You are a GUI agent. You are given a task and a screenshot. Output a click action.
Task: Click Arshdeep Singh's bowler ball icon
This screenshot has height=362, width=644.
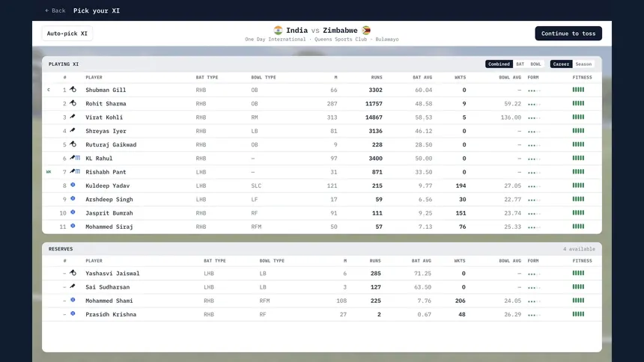[73, 199]
